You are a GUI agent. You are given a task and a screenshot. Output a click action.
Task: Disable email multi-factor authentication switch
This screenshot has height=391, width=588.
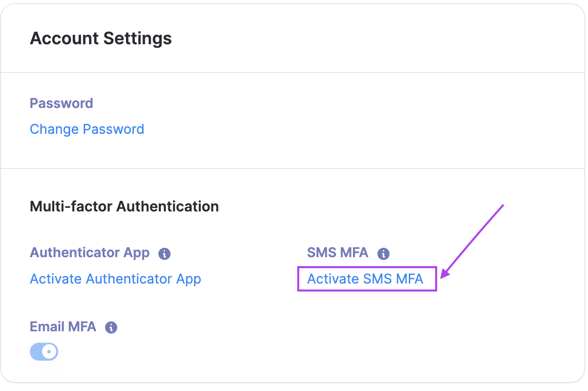tap(44, 352)
